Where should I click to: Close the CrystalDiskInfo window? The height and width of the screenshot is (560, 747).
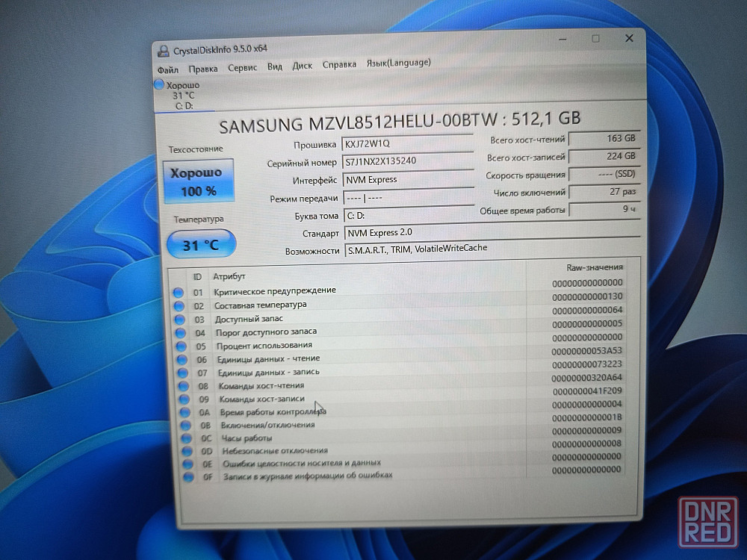tap(629, 38)
